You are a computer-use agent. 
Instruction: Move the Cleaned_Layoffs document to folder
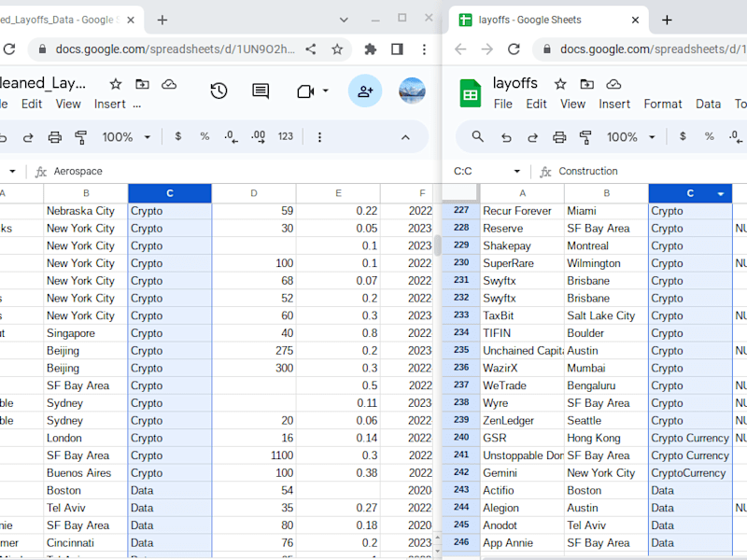point(142,84)
